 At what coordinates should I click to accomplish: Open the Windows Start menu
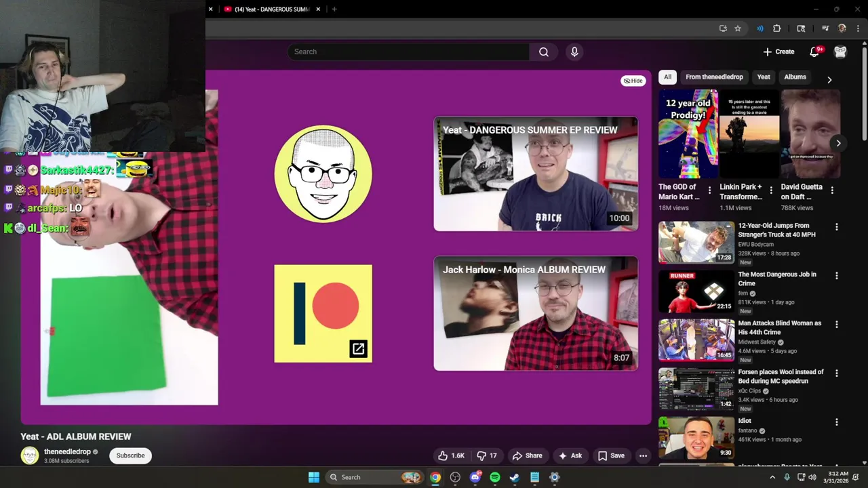[x=314, y=477]
